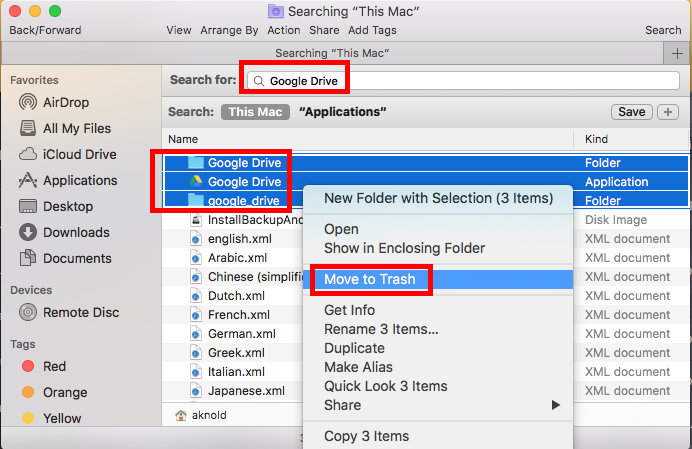Select Get Info in the context menu
This screenshot has height=449, width=692.
click(x=349, y=310)
